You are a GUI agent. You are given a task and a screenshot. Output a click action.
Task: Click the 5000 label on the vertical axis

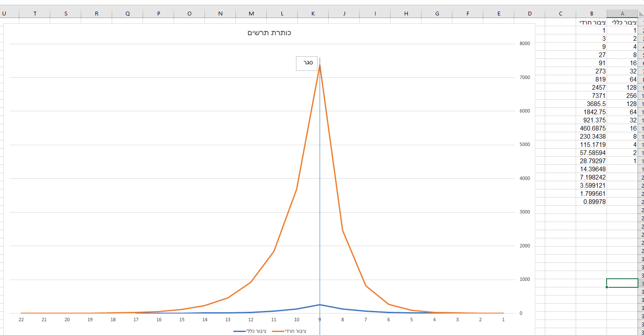(x=525, y=145)
